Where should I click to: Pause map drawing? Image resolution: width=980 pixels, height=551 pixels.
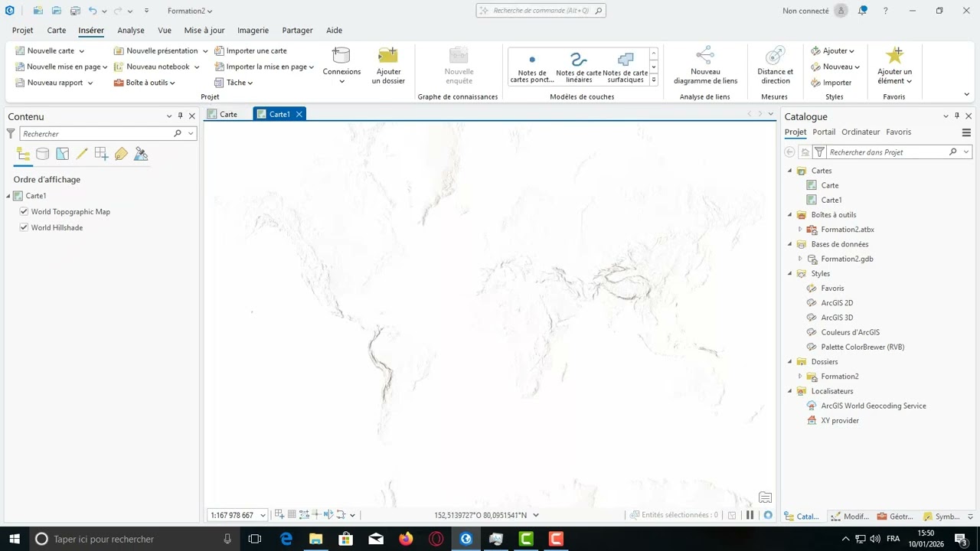pos(750,515)
